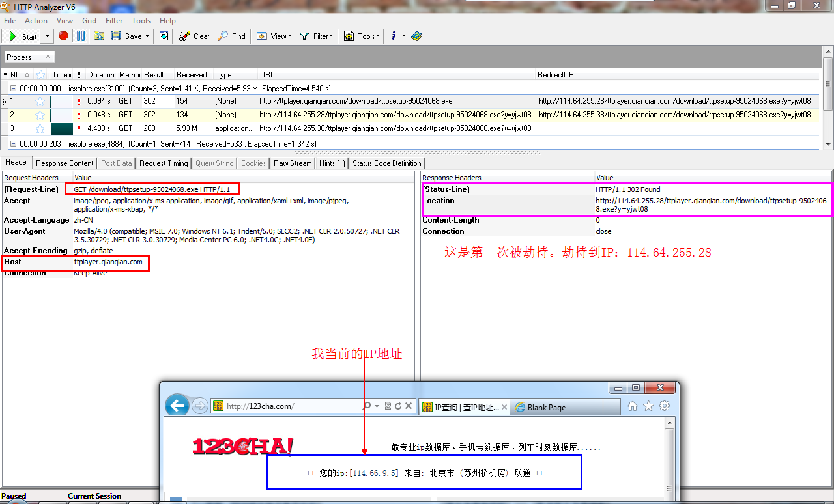Viewport: 834px width, 504px height.
Task: Click the IE favorites star icon
Action: click(x=648, y=406)
